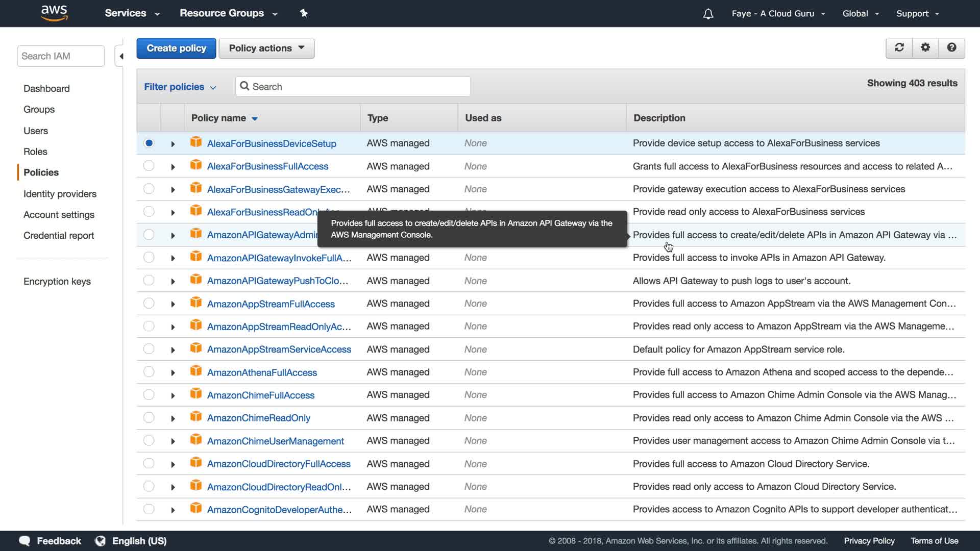The image size is (980, 551).
Task: Select the AmazonAthenaFullAccess radio button
Action: [x=149, y=372]
